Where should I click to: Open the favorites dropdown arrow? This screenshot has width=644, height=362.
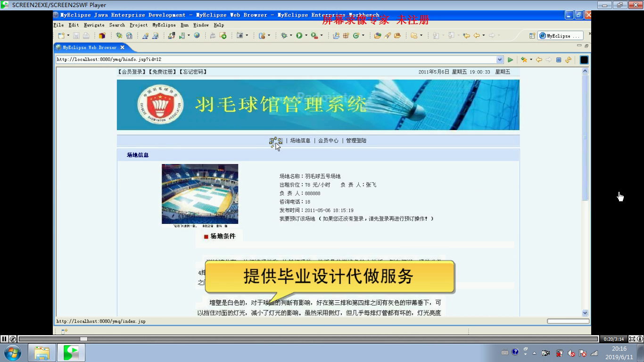pos(531,60)
